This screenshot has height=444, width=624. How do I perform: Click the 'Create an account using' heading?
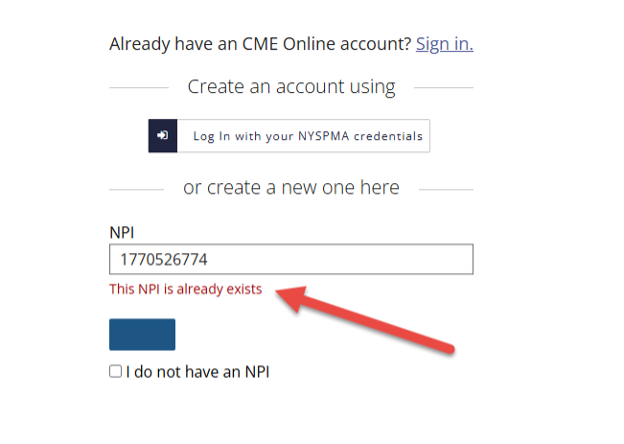click(x=292, y=87)
